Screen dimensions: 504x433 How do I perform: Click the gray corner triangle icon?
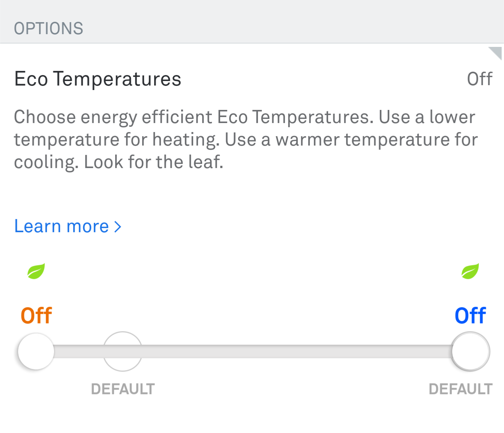496,53
